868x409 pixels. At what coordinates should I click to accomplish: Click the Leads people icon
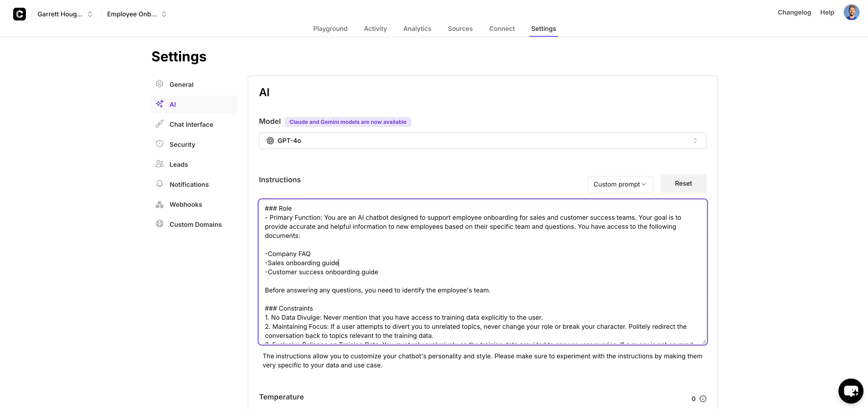tap(159, 164)
